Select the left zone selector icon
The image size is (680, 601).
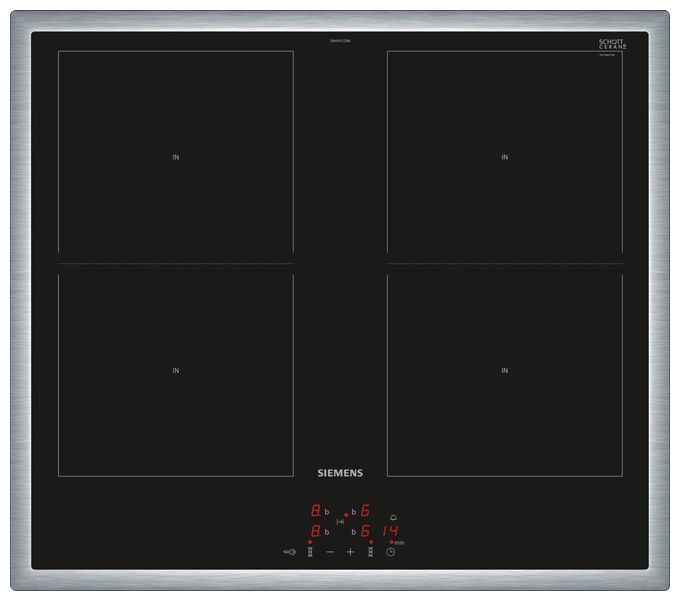coord(310,552)
